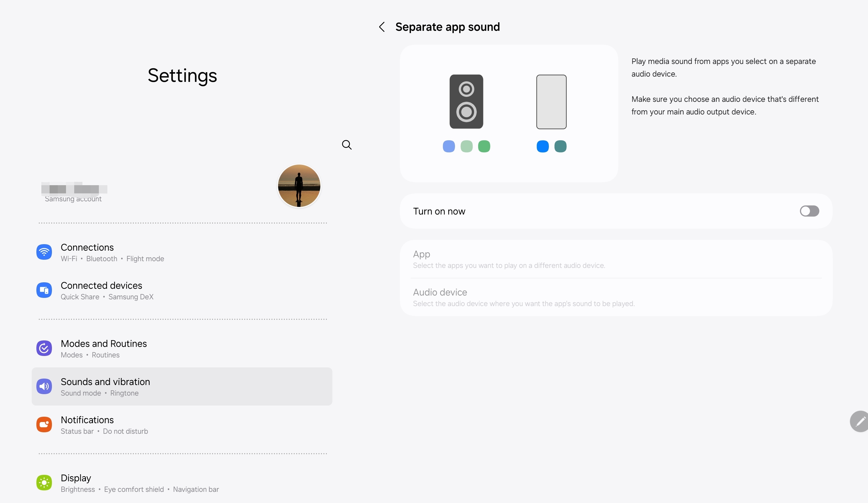Screen dimensions: 868x503
Task: Click the Connected devices icon
Action: point(44,290)
